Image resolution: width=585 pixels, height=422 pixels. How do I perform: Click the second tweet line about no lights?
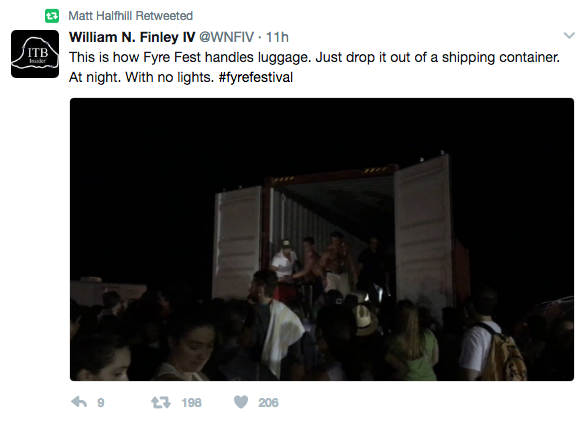(181, 77)
